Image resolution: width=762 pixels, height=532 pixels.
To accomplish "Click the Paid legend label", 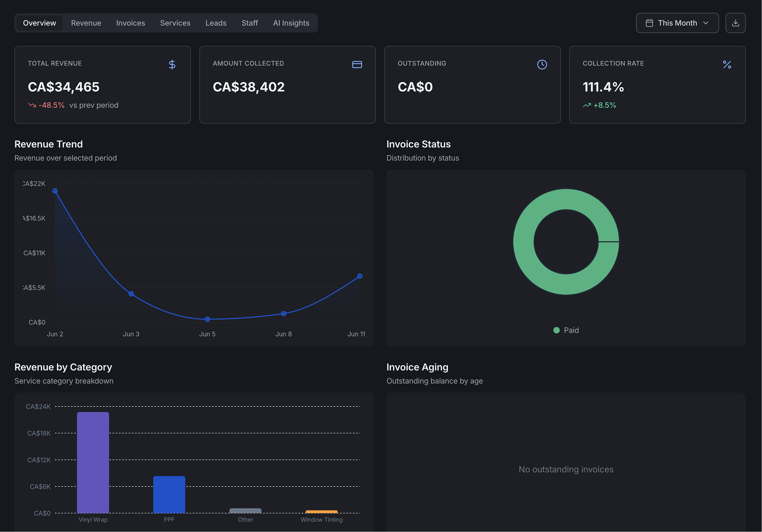I will click(571, 330).
